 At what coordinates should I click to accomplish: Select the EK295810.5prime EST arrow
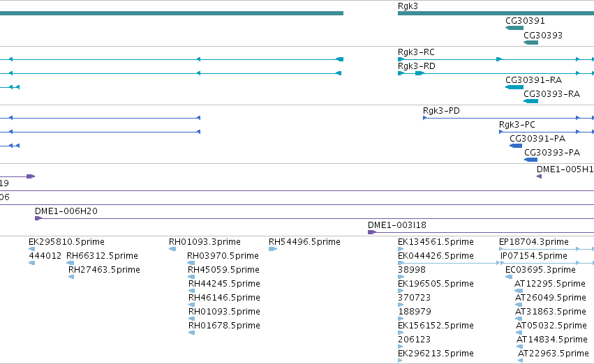pos(32,249)
